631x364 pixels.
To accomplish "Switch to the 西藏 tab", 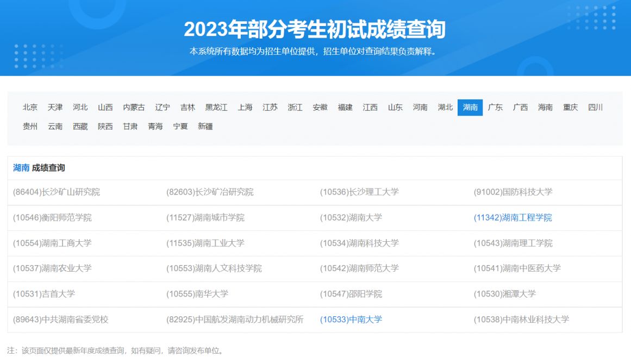I will pos(80,126).
